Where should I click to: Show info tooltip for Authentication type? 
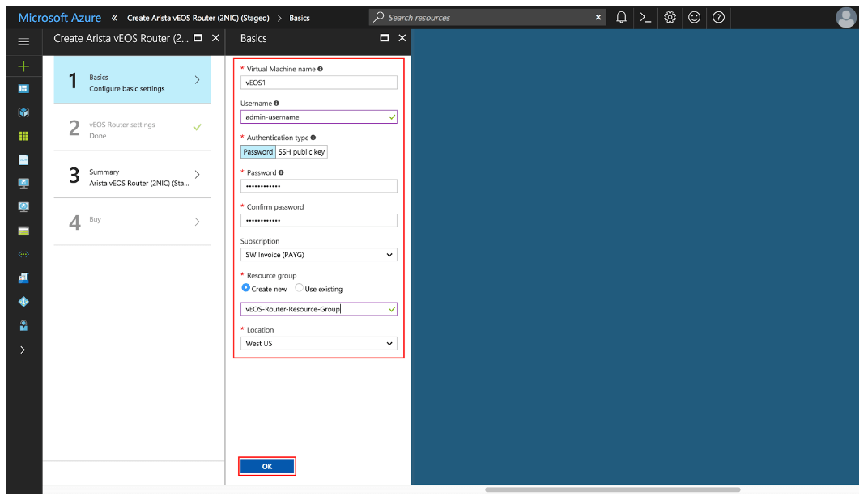[x=313, y=138]
